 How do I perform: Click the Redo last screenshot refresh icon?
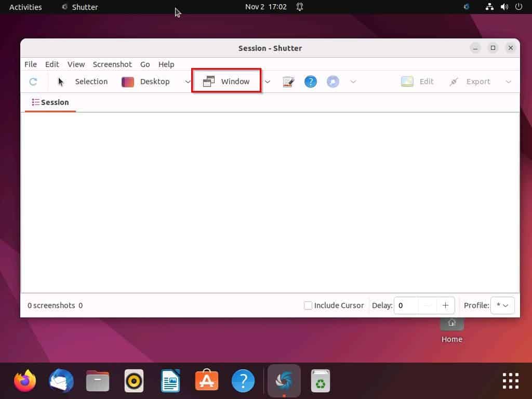33,82
